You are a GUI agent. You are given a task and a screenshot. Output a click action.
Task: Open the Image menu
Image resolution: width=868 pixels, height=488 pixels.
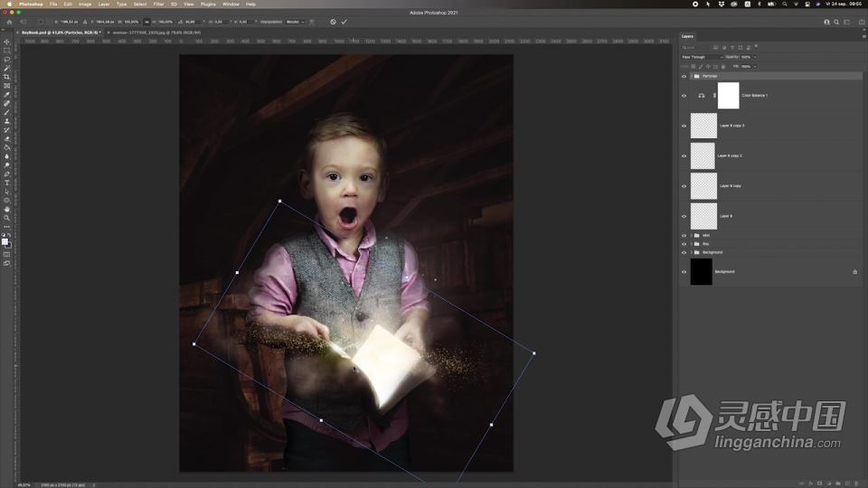85,4
